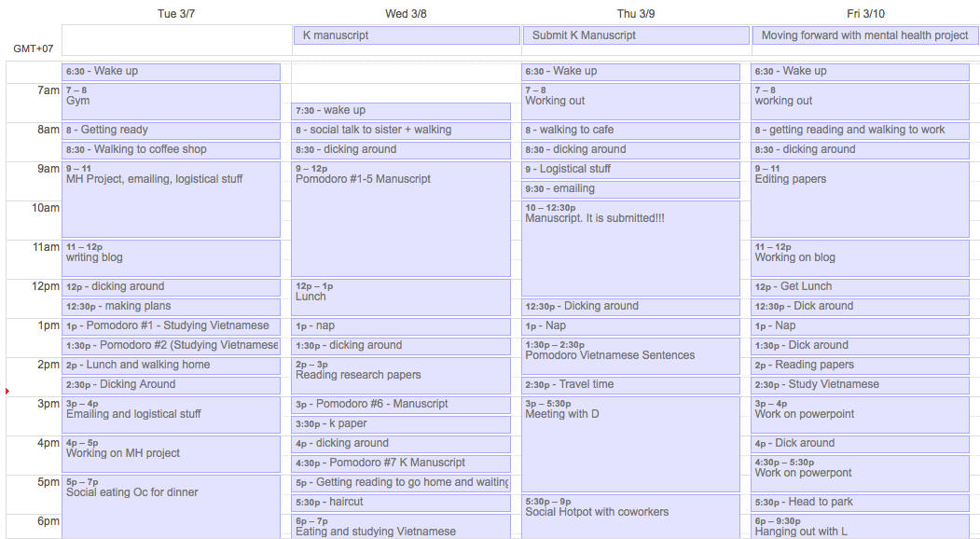
Task: Open Manuscript. It is submitted!!! event
Action: tap(630, 248)
